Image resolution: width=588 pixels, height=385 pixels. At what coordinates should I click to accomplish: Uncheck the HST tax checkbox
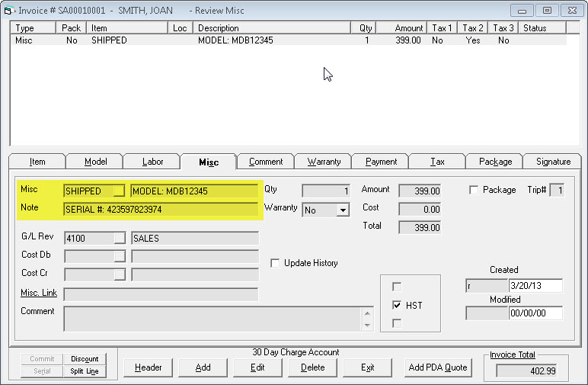tap(396, 305)
